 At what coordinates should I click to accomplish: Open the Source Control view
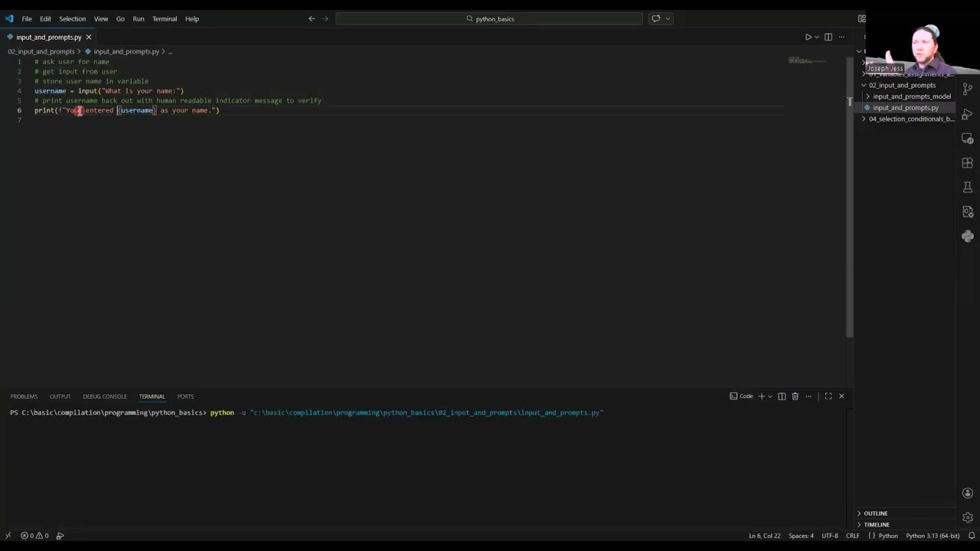968,90
